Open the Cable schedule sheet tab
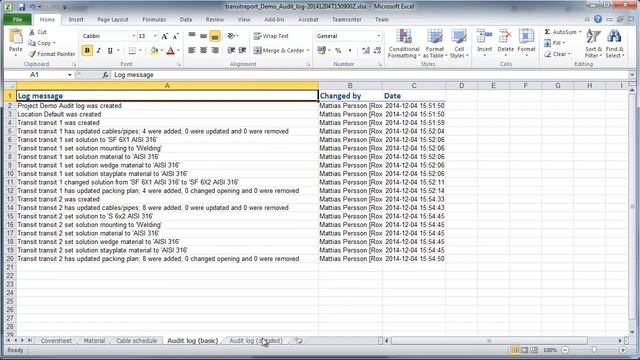The image size is (640, 360). pyautogui.click(x=136, y=340)
